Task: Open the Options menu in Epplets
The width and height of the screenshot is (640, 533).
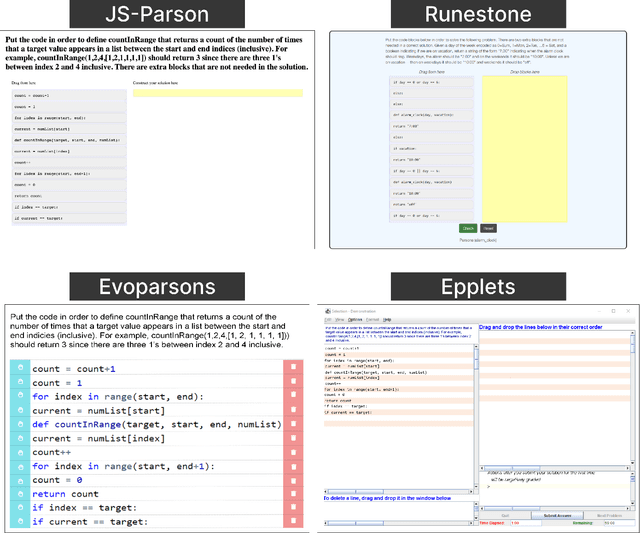Action: coord(355,320)
